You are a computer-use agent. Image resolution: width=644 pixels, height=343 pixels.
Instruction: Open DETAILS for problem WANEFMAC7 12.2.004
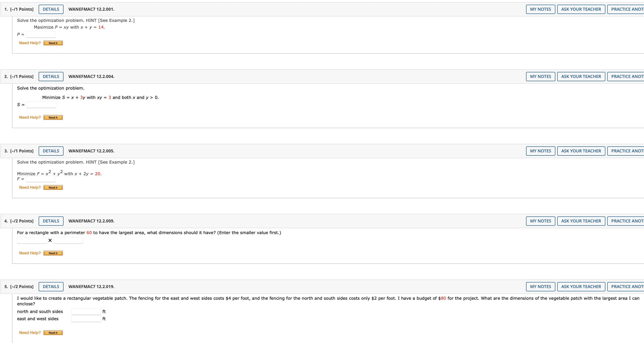tap(51, 76)
